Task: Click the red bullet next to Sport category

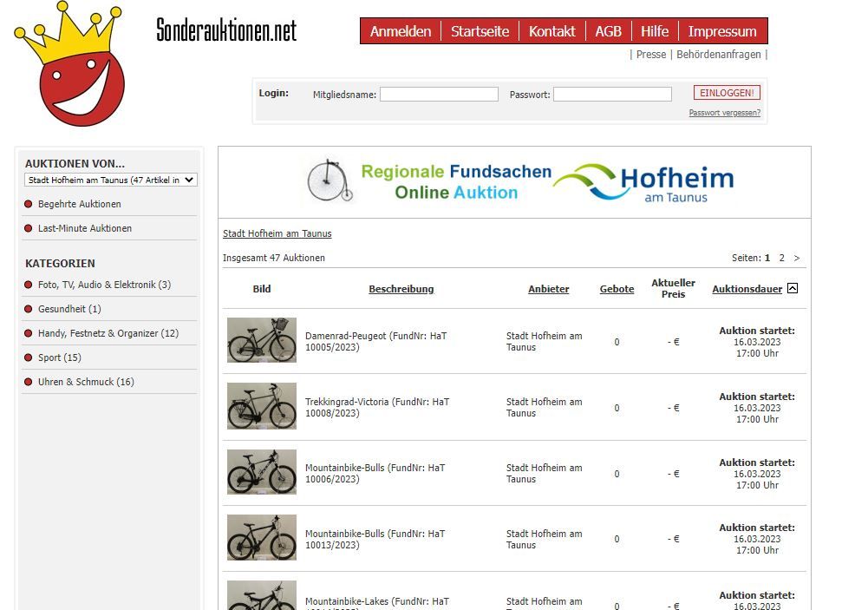Action: point(29,357)
